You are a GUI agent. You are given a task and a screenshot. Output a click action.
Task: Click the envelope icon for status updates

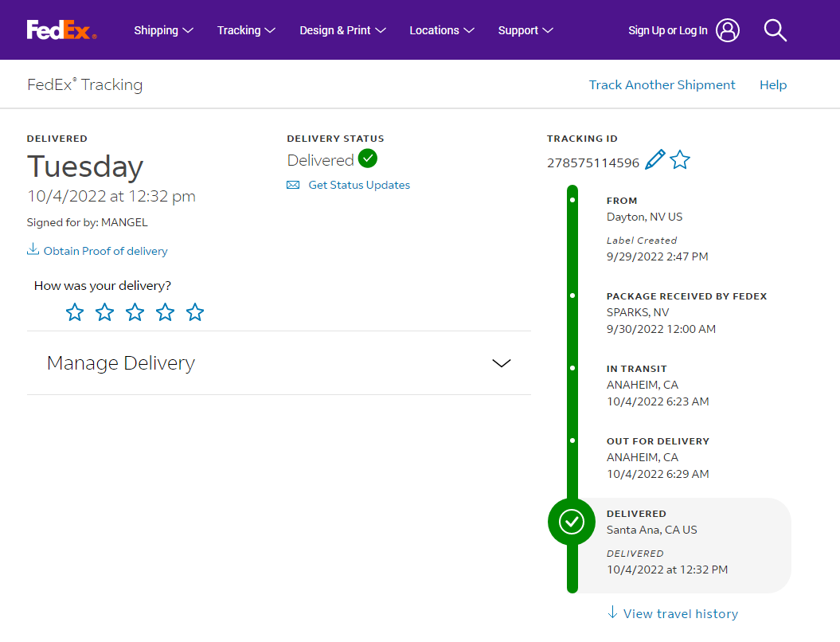293,185
